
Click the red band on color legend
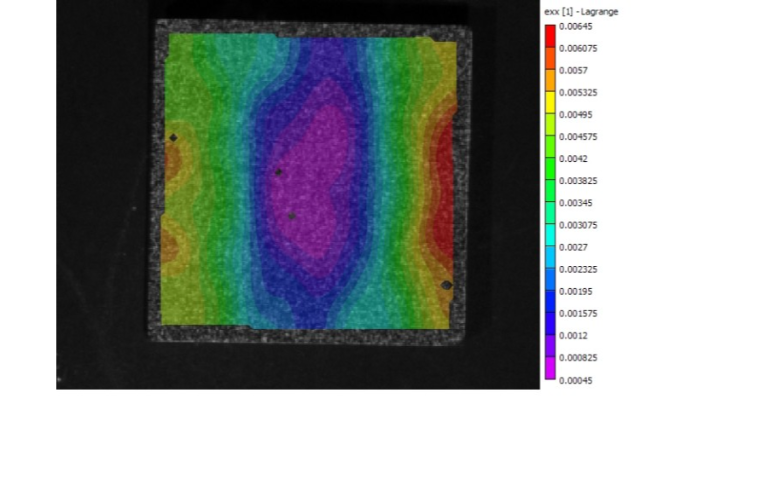coord(549,38)
